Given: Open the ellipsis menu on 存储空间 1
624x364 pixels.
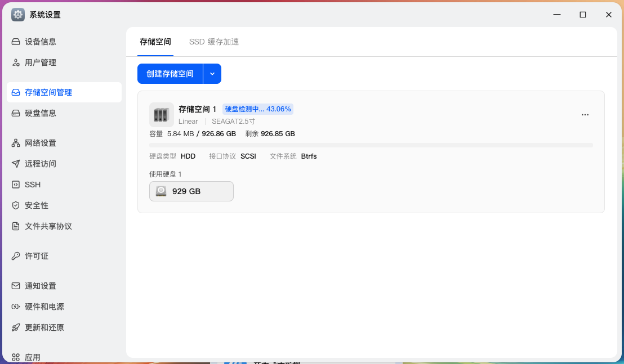Looking at the screenshot, I should pyautogui.click(x=585, y=114).
